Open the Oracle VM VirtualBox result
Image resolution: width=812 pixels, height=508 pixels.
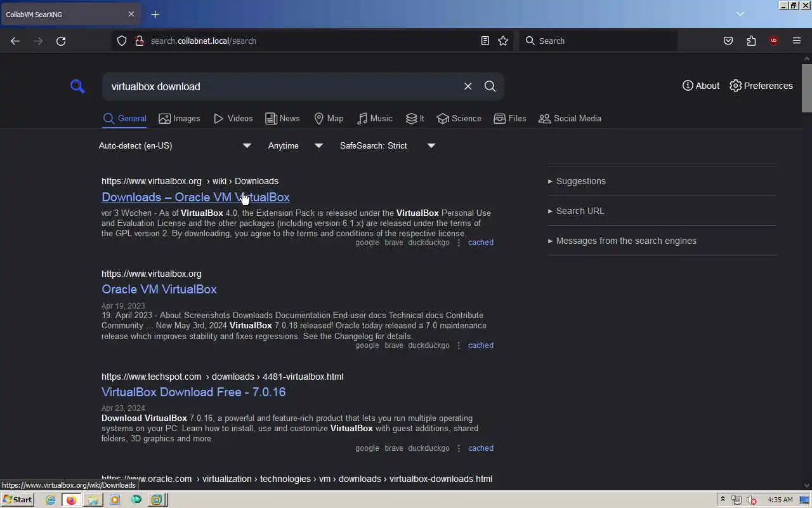tap(159, 289)
